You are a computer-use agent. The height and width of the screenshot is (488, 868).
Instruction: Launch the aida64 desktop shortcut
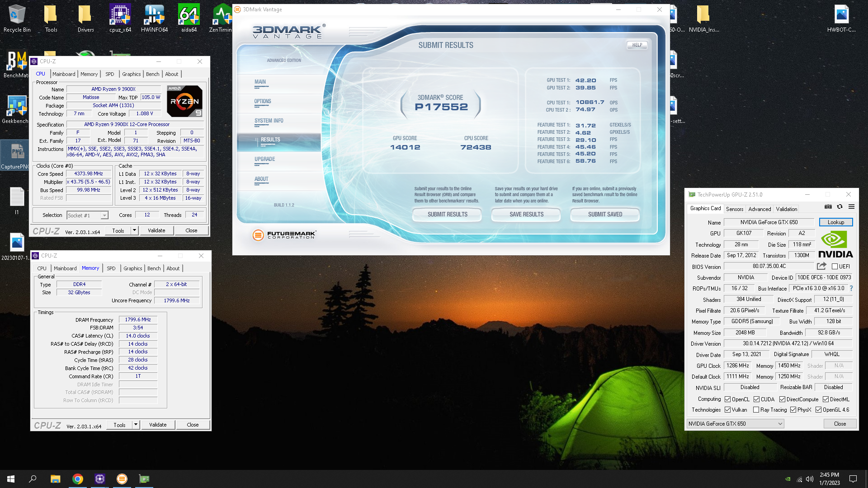(189, 18)
